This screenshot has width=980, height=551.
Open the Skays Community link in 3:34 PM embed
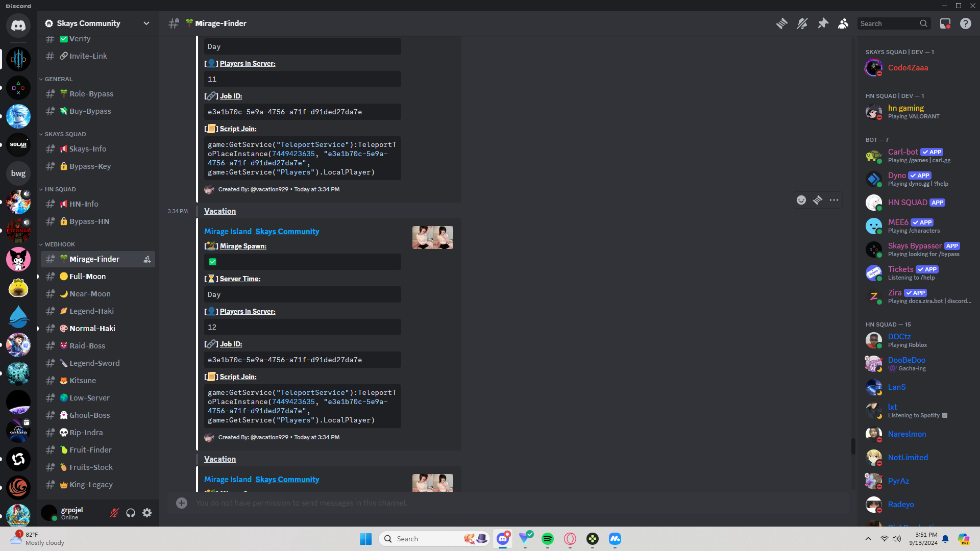click(x=287, y=232)
